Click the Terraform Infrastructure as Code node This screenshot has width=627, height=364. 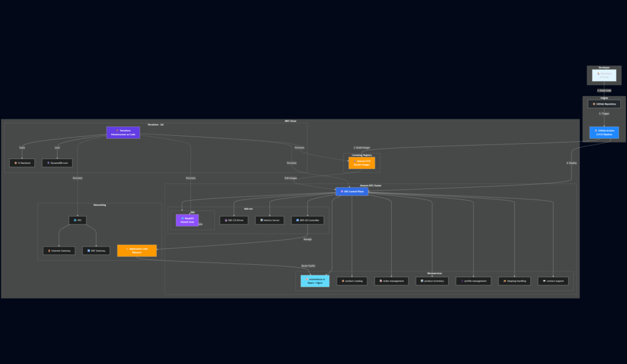click(123, 132)
